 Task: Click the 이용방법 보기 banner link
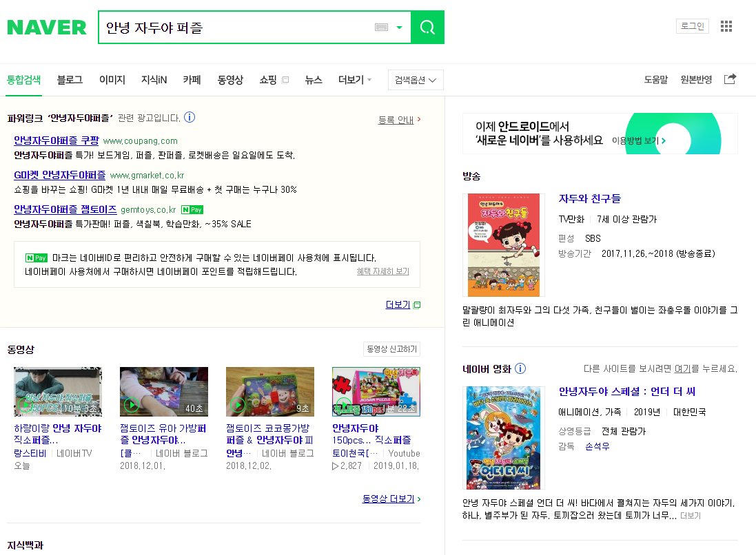tap(638, 140)
